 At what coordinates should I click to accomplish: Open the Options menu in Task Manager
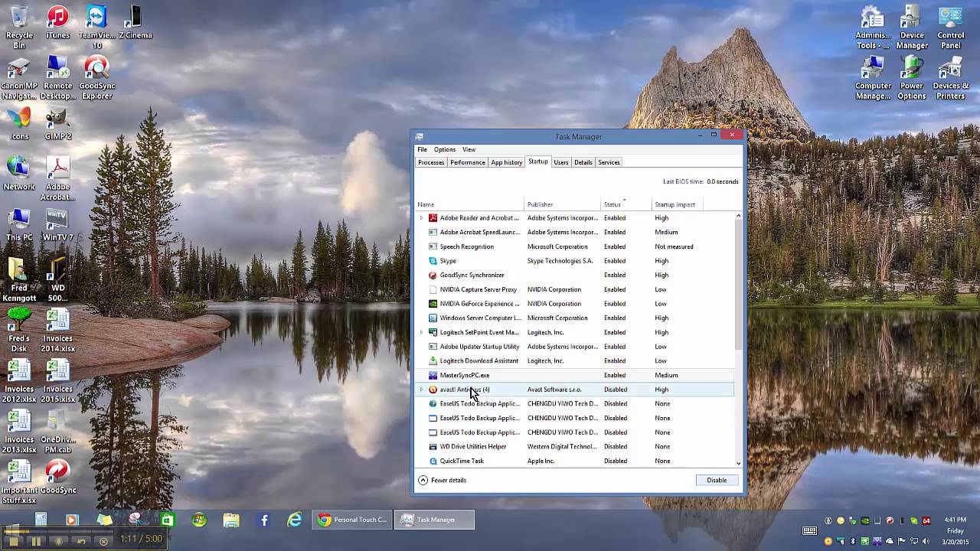pyautogui.click(x=445, y=149)
